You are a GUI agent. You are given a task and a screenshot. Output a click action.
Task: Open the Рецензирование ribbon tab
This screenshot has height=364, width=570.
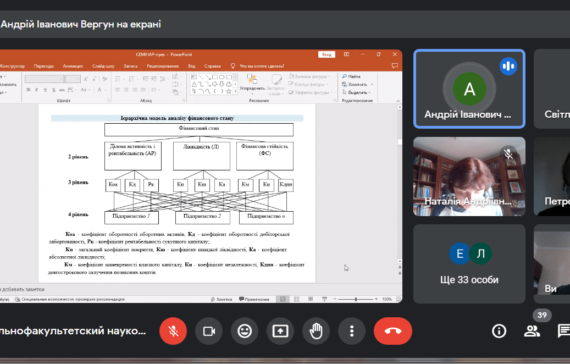tap(162, 66)
